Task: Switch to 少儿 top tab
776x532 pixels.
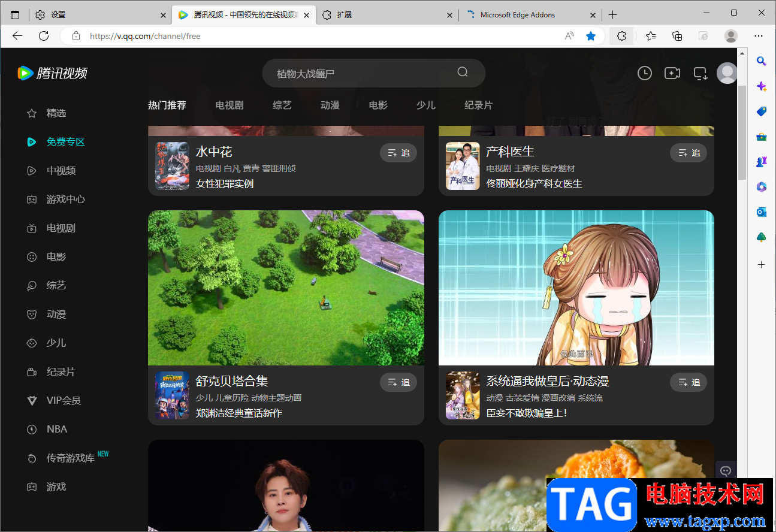Action: [426, 105]
